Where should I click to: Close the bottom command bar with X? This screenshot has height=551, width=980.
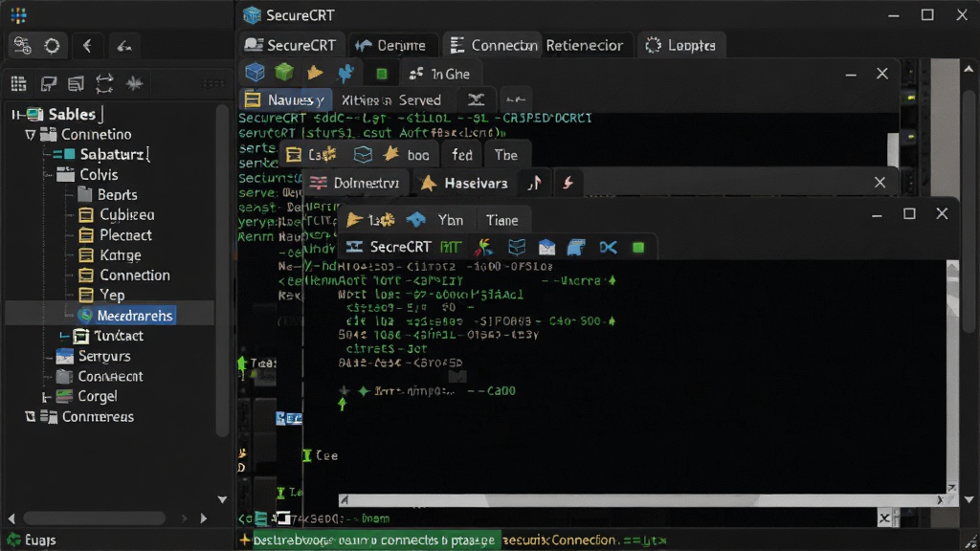tap(884, 518)
